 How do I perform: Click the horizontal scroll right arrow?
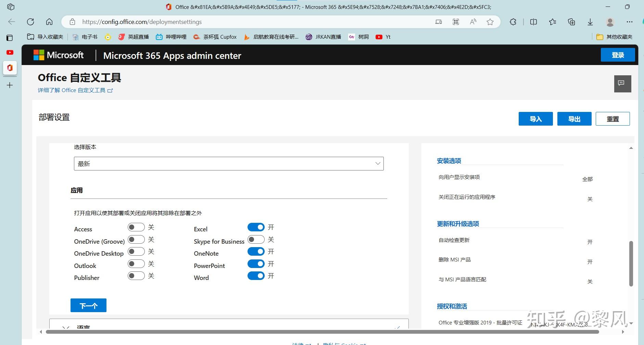pyautogui.click(x=623, y=332)
